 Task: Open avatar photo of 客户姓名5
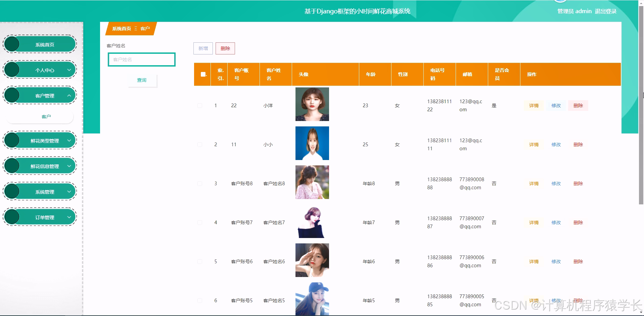click(312, 299)
